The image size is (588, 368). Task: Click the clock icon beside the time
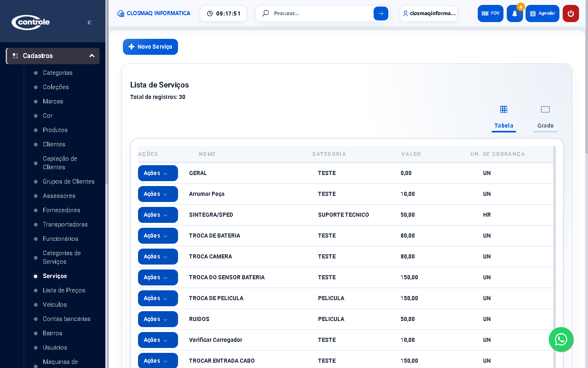pos(210,13)
